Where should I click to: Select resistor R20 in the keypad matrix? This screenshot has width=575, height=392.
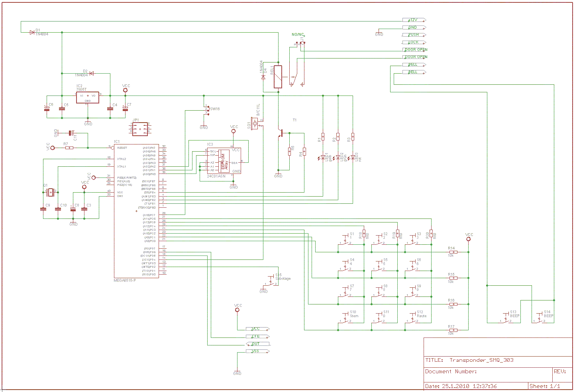[x=431, y=234]
